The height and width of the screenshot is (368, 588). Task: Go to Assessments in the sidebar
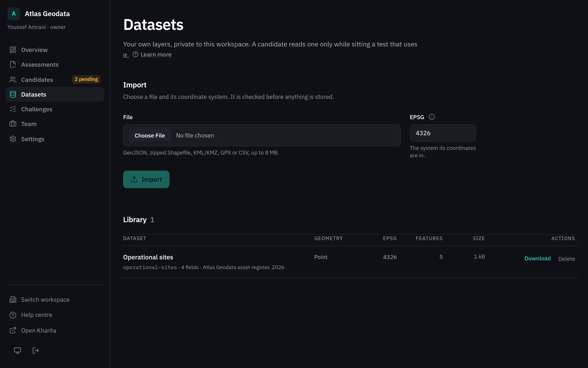(55, 64)
